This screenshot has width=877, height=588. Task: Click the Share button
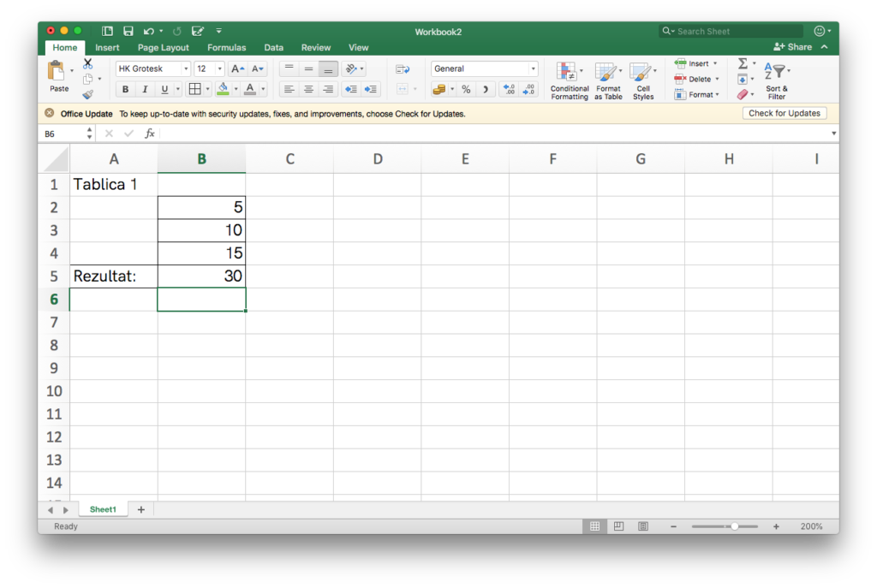(x=793, y=47)
